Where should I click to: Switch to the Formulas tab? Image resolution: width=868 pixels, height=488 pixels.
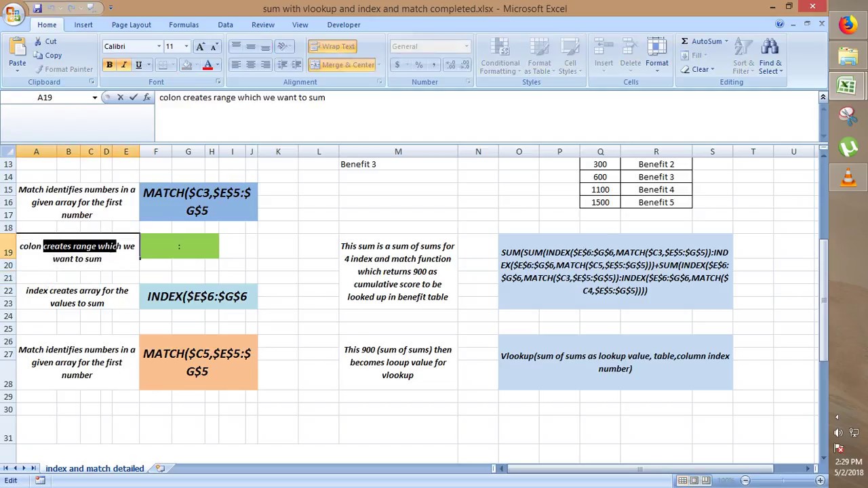(x=184, y=24)
